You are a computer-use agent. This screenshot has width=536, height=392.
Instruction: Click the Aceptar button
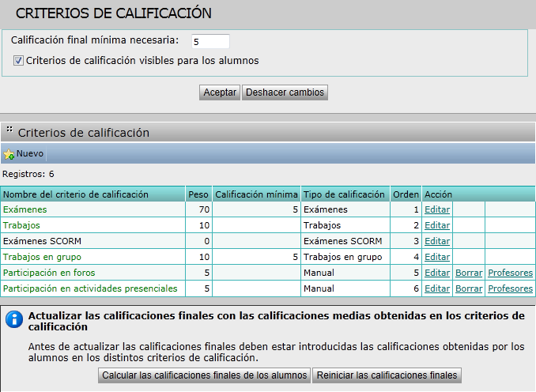click(220, 92)
